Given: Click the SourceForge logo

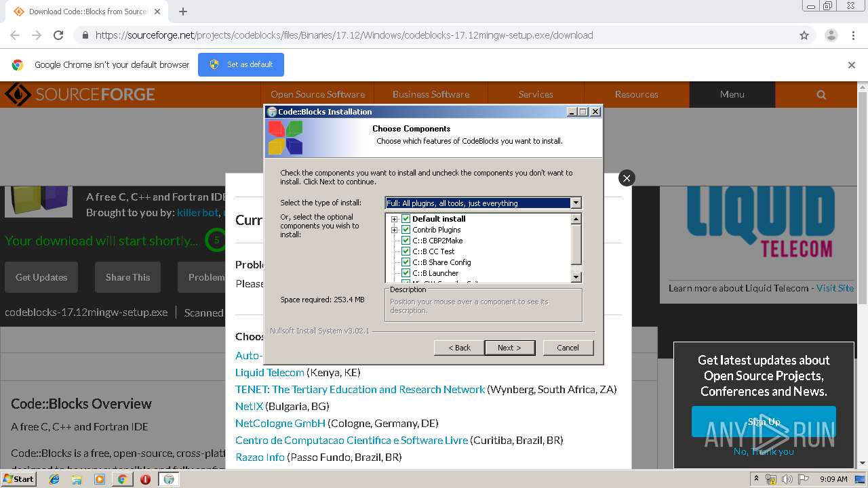Looking at the screenshot, I should (x=80, y=94).
